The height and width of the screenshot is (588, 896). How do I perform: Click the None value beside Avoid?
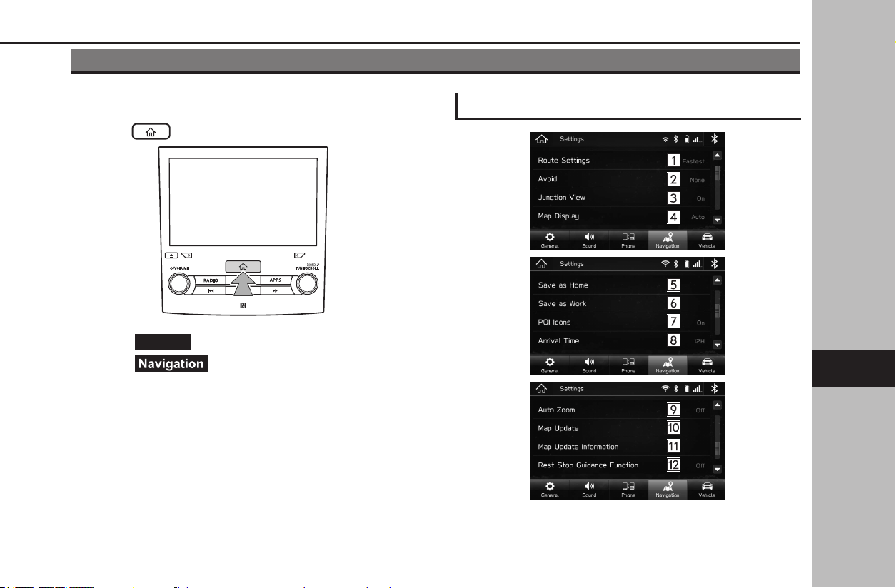point(698,181)
